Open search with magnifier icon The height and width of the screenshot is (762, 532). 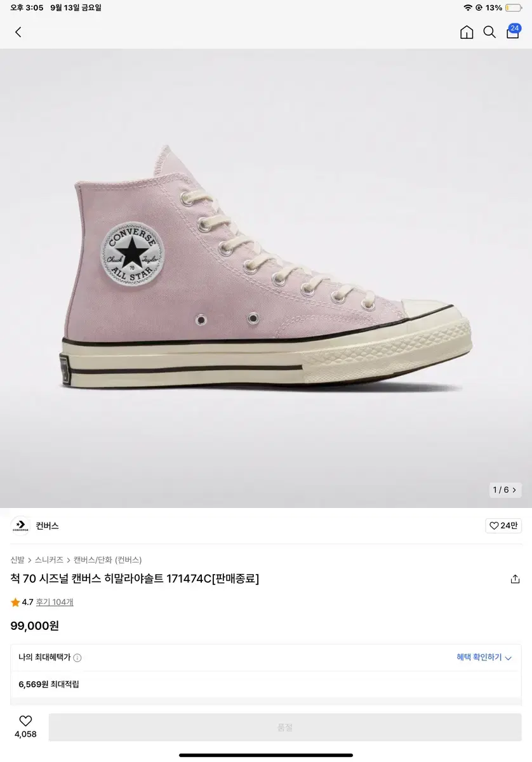(x=489, y=32)
